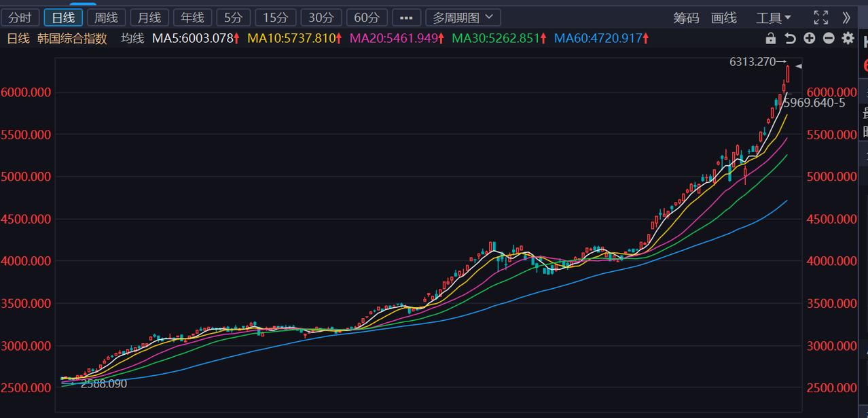Click the undo/restore arrow icon
The image size is (868, 418).
[789, 39]
